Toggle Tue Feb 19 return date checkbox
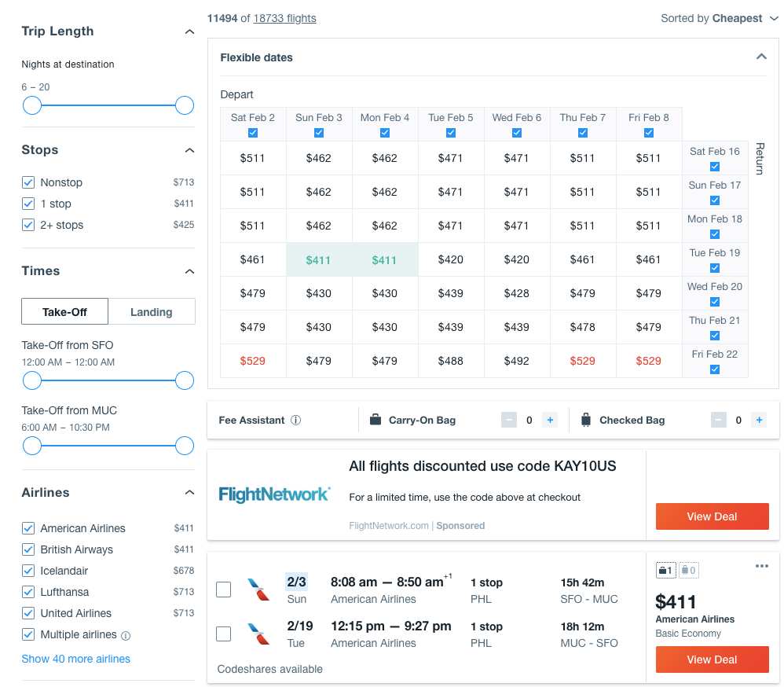 [x=715, y=268]
